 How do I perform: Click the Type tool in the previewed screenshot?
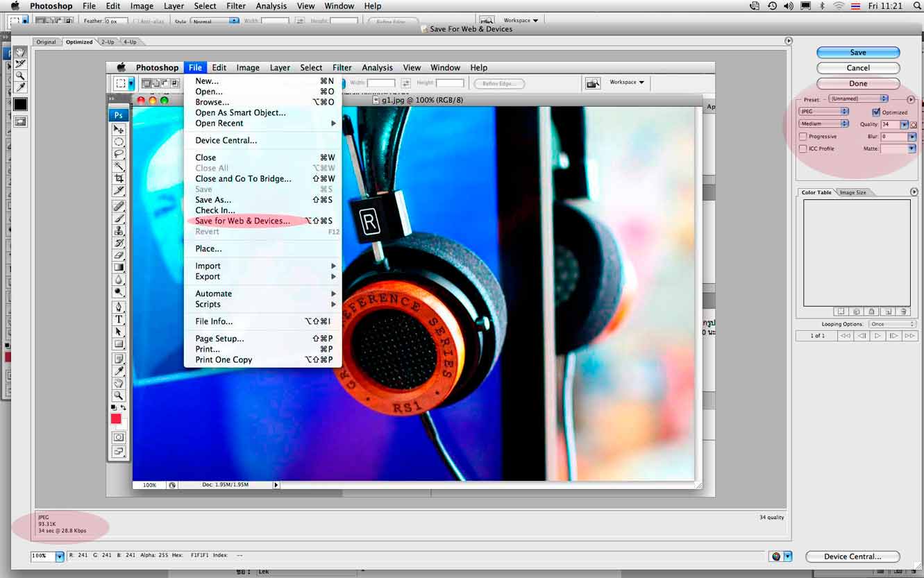click(119, 319)
